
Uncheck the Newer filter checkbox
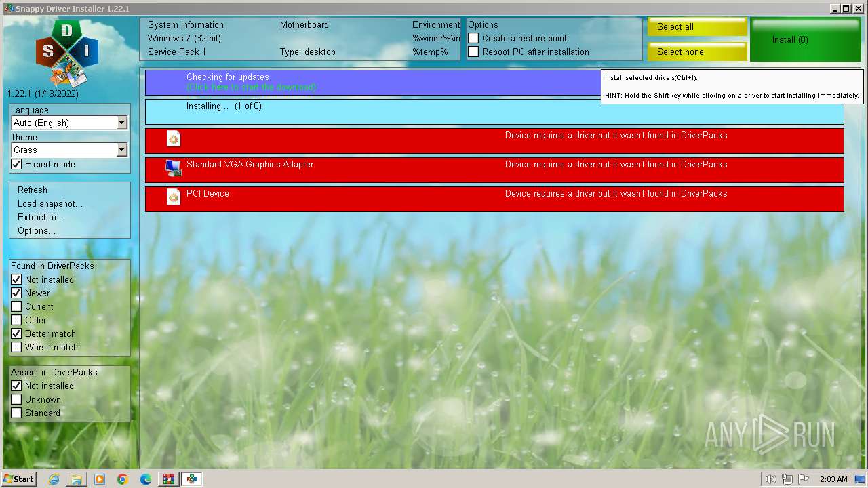click(x=16, y=293)
